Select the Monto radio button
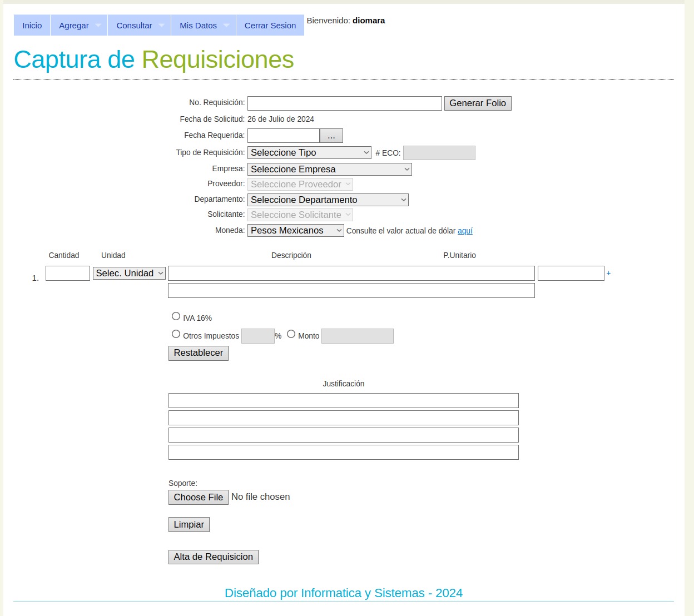The image size is (694, 616). click(291, 334)
